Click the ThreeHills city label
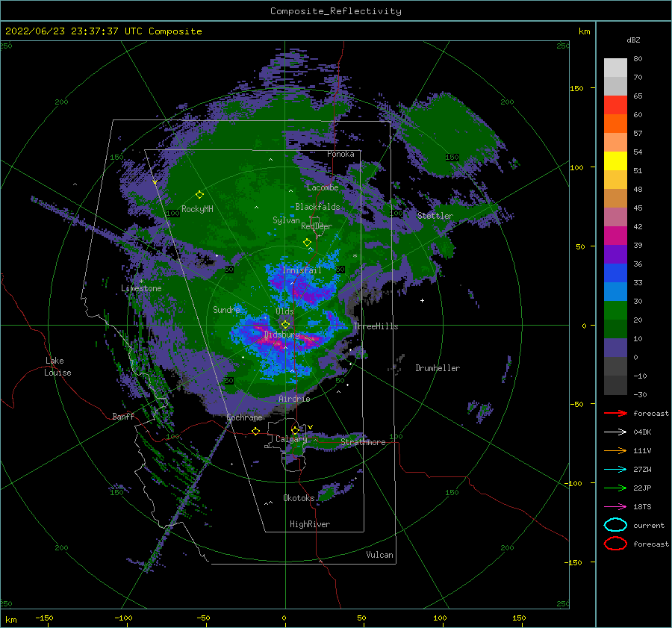The image size is (672, 628). [x=376, y=326]
